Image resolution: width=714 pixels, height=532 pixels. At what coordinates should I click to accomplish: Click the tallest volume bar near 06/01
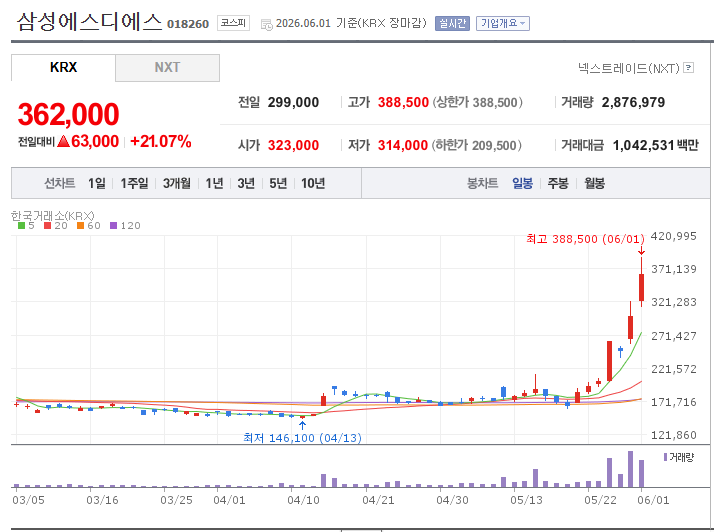point(631,469)
